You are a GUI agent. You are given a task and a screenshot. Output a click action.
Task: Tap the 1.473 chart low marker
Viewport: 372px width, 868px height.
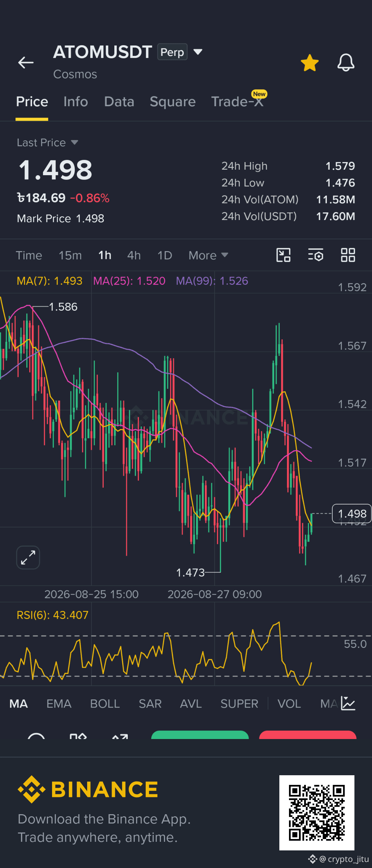190,572
